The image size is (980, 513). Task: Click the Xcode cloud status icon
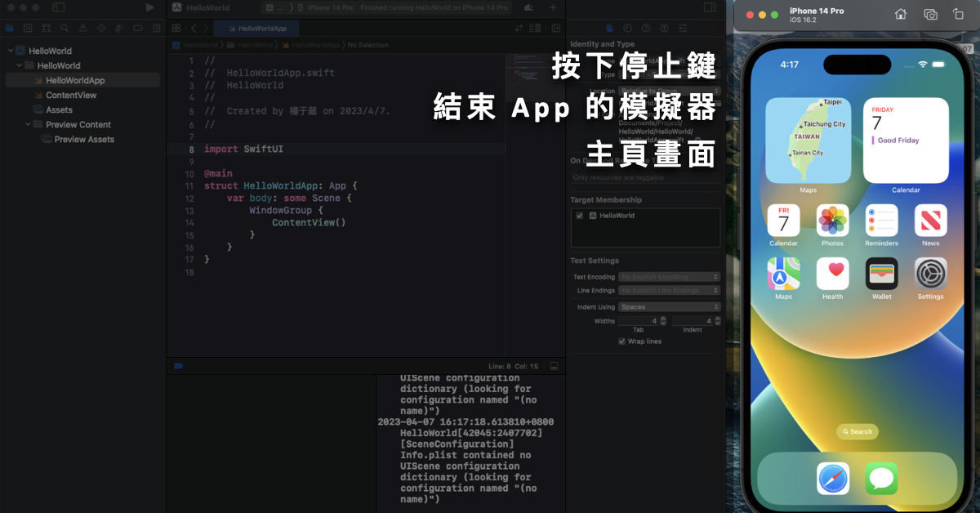528,7
